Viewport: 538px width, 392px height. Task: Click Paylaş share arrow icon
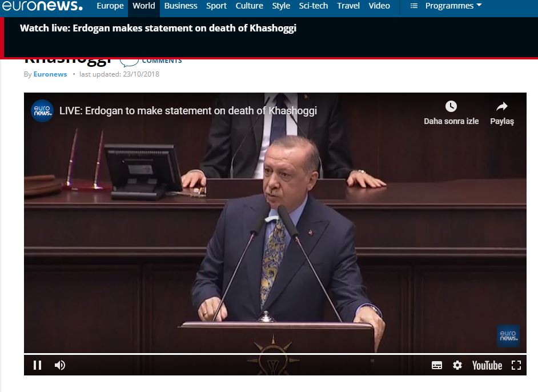click(x=502, y=106)
